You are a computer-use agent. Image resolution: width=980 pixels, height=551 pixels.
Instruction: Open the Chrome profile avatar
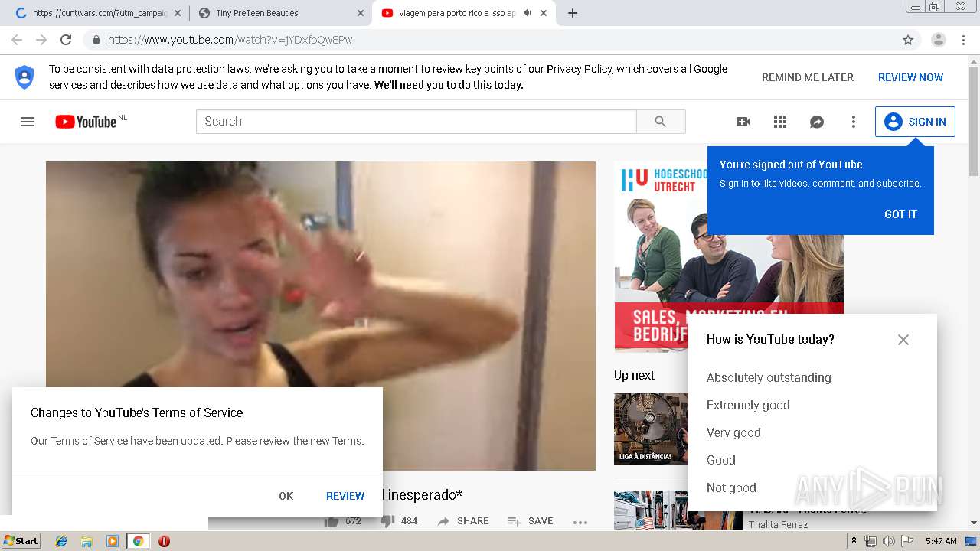pos(939,40)
